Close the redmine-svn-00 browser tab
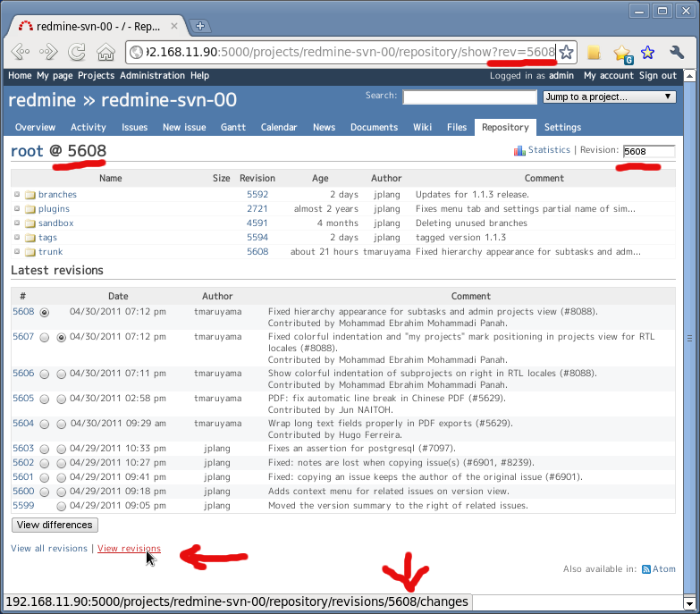 tap(174, 26)
